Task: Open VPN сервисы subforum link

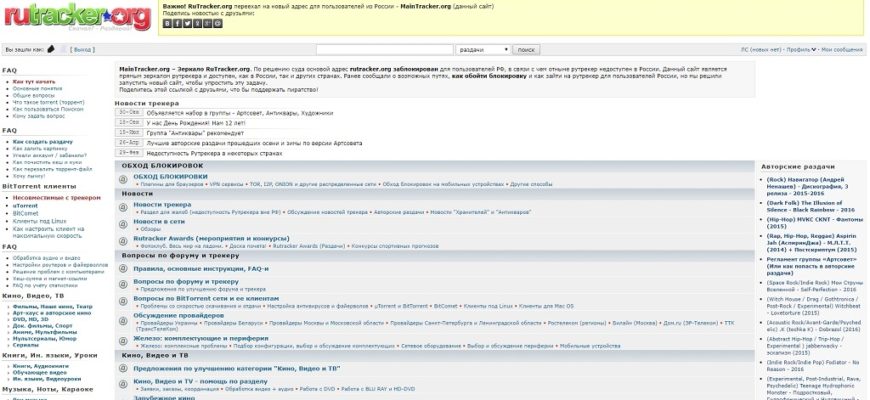Action: tap(224, 184)
